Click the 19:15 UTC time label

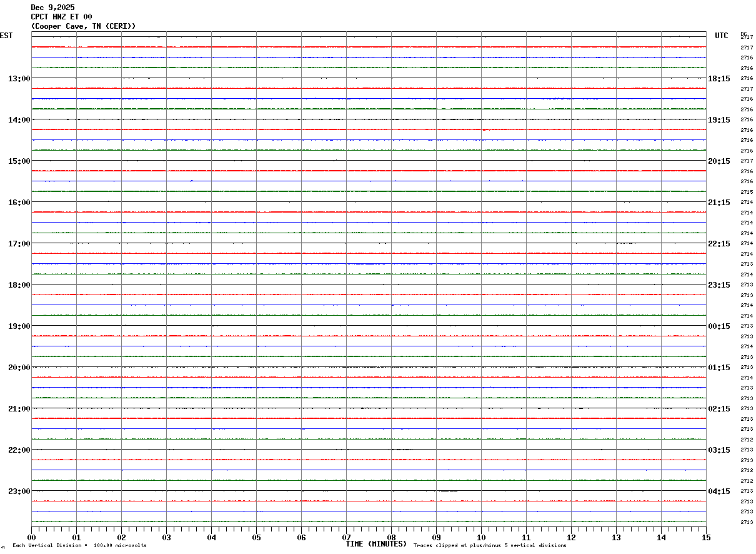tap(719, 119)
